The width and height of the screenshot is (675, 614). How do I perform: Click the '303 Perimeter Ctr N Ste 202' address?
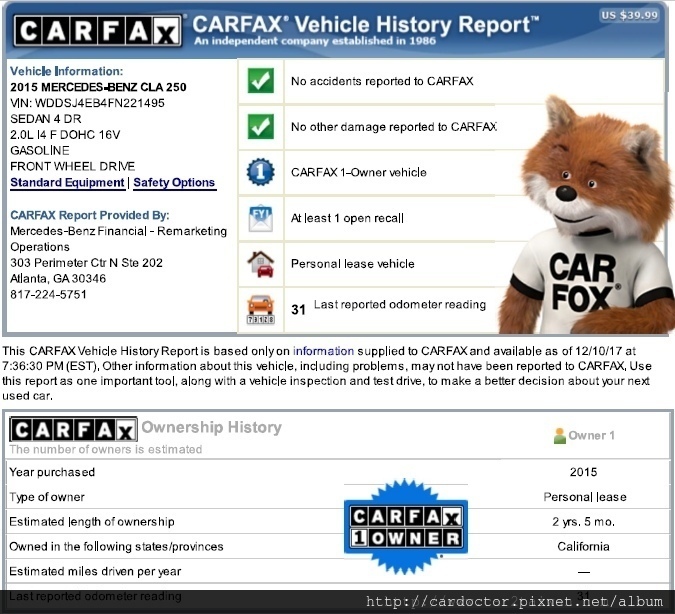86,263
